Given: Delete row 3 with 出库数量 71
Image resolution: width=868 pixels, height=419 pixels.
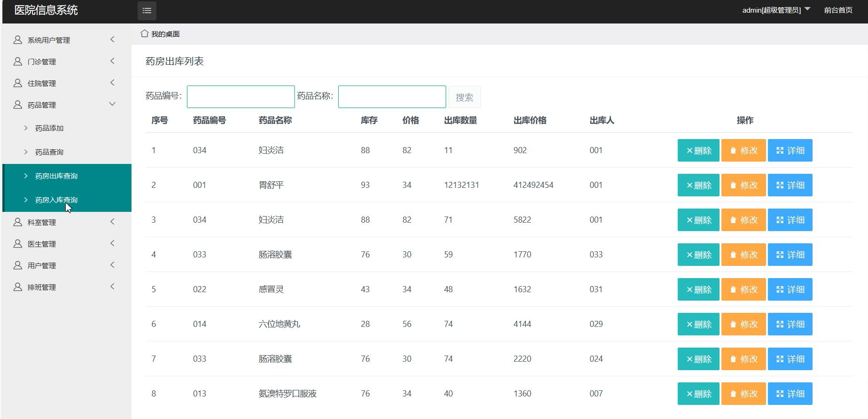Looking at the screenshot, I should 698,220.
